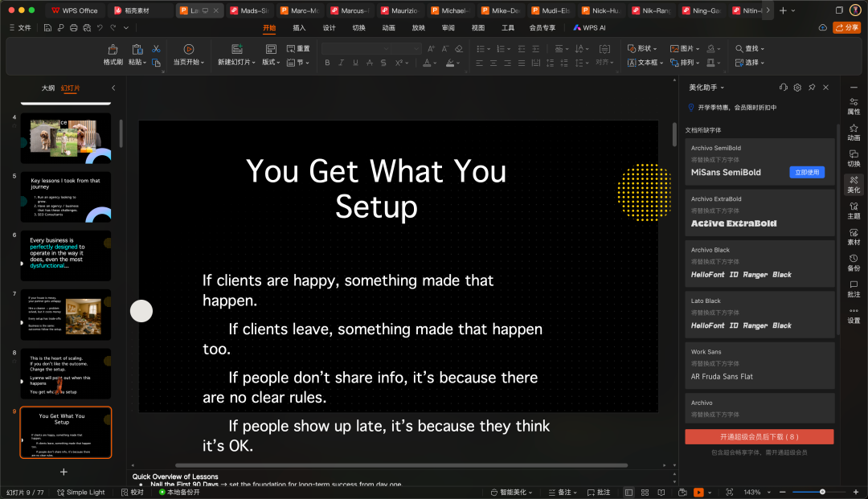Switch to Reading view book icon
868x499 pixels.
coord(661,493)
